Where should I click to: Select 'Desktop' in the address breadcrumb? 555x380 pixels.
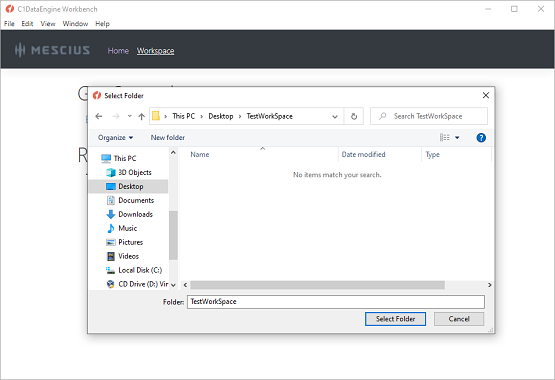click(x=221, y=116)
